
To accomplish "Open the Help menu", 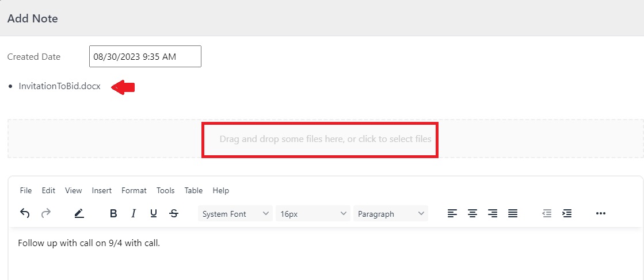I will (221, 190).
